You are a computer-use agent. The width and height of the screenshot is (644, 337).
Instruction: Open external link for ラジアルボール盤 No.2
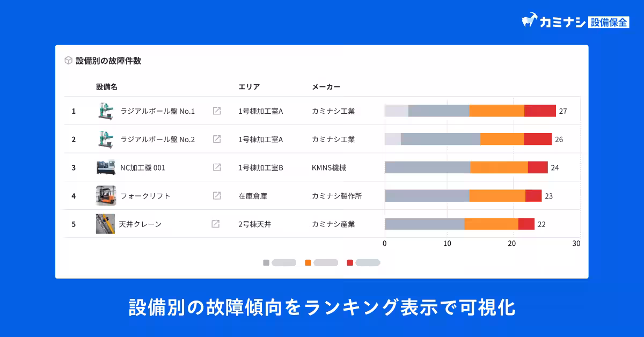217,138
